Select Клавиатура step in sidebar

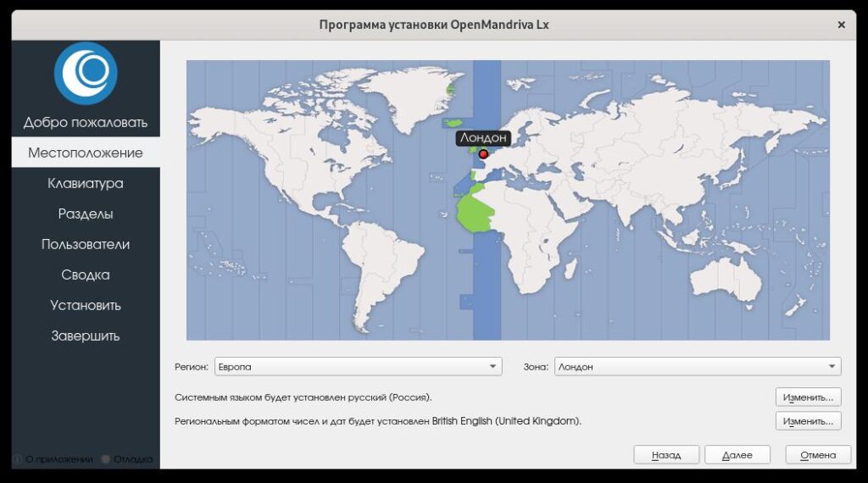86,183
